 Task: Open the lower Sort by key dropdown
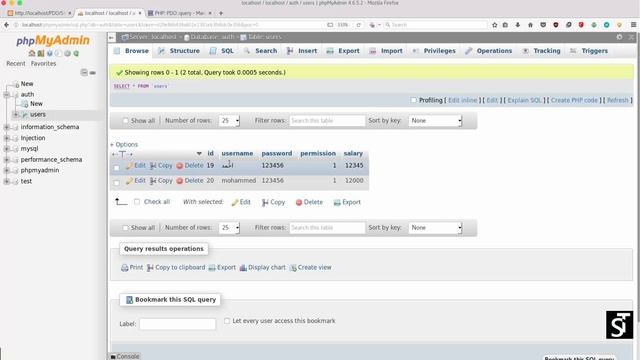[x=435, y=227]
